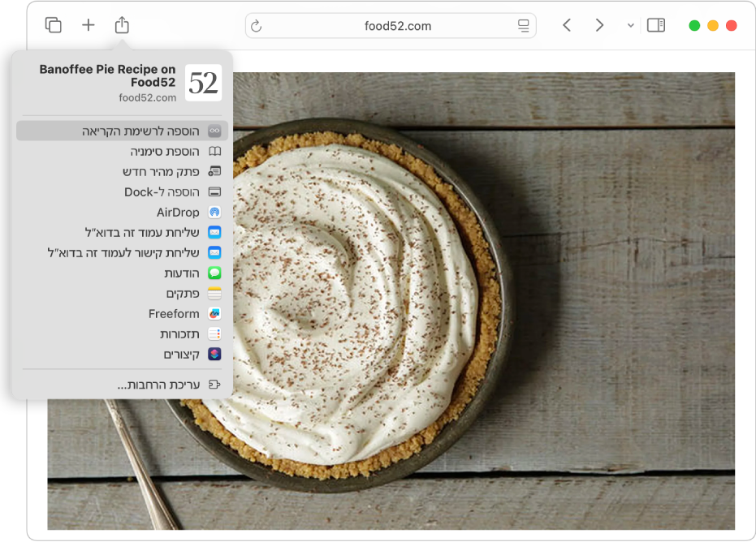Choose שליחת קישור לעמוד זה בדוא"ל
The image size is (756, 542).
[x=122, y=252]
